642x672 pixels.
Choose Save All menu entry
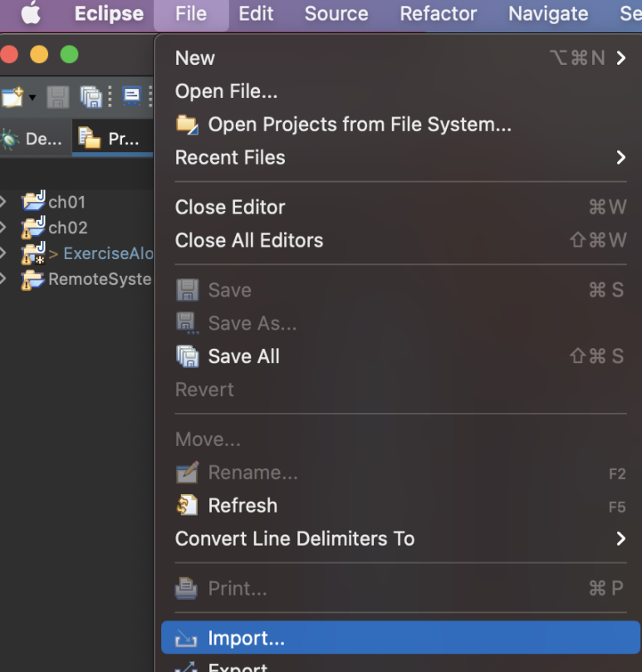point(400,356)
